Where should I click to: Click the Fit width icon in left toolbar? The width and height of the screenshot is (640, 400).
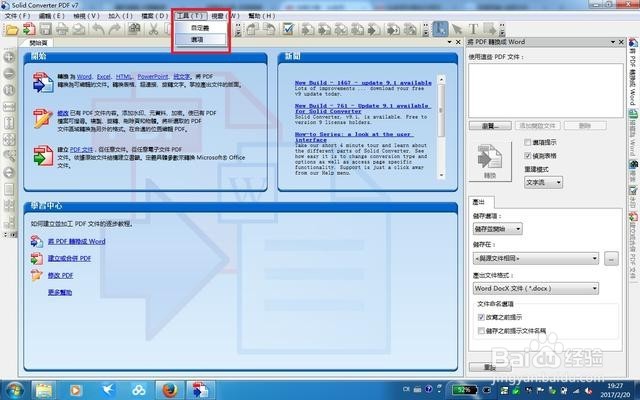(9, 107)
